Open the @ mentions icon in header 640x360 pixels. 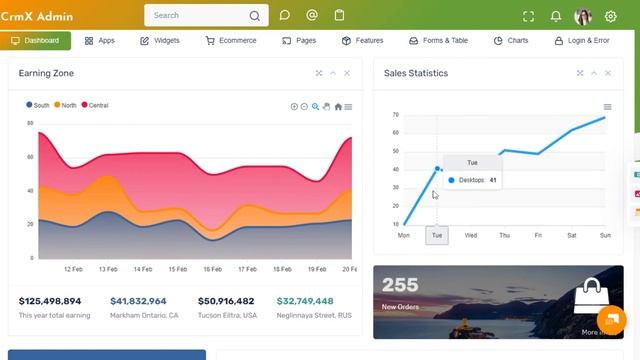312,16
